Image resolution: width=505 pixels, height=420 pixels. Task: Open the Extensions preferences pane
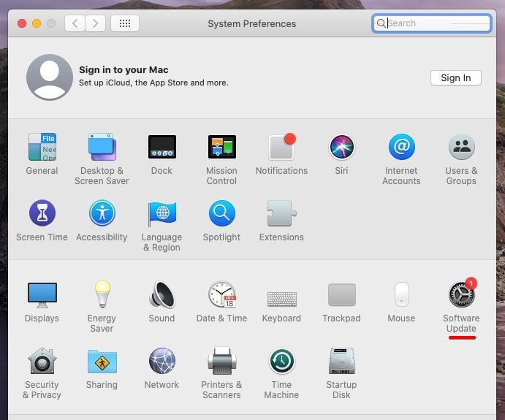(282, 213)
